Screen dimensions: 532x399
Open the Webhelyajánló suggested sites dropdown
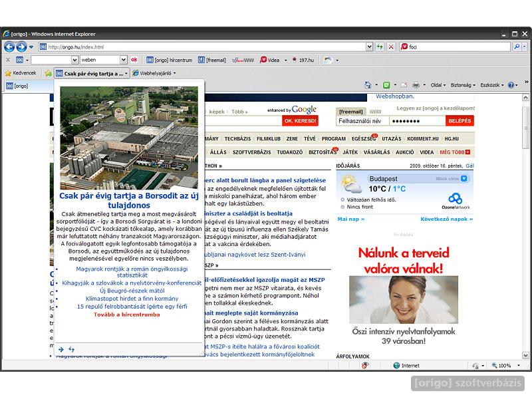pyautogui.click(x=154, y=73)
